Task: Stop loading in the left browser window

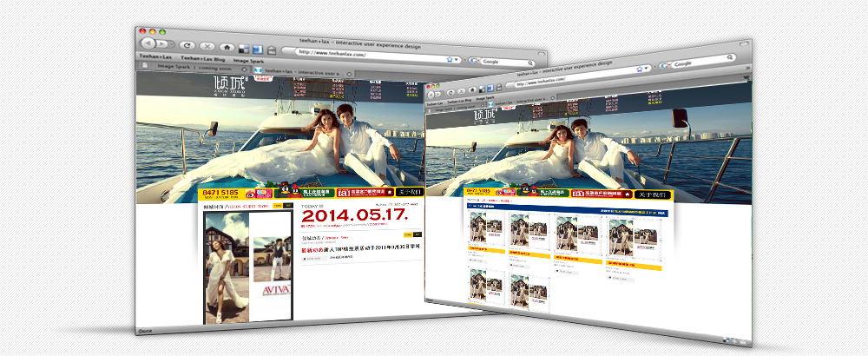Action: coord(207,47)
